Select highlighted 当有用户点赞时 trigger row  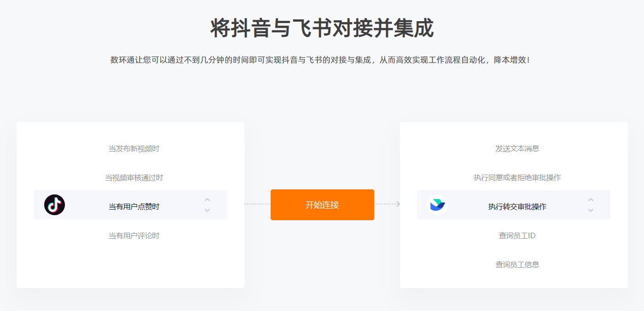[x=130, y=205]
